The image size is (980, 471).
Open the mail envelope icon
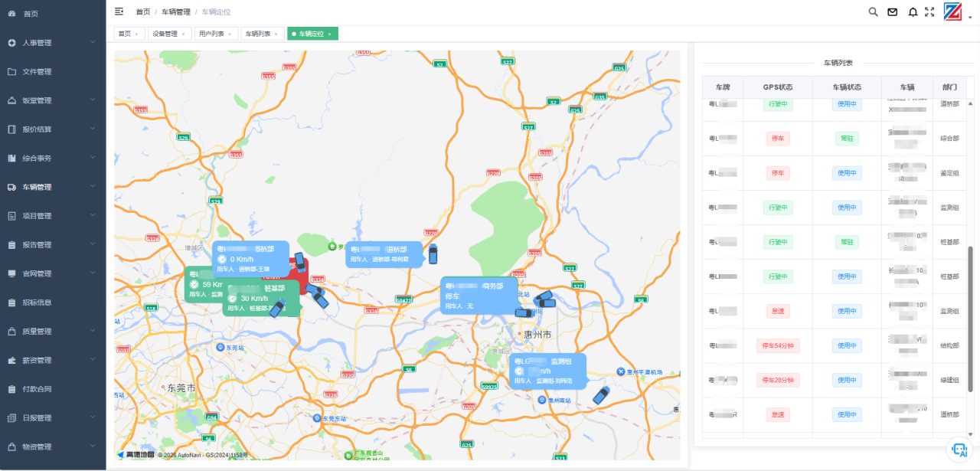click(892, 11)
